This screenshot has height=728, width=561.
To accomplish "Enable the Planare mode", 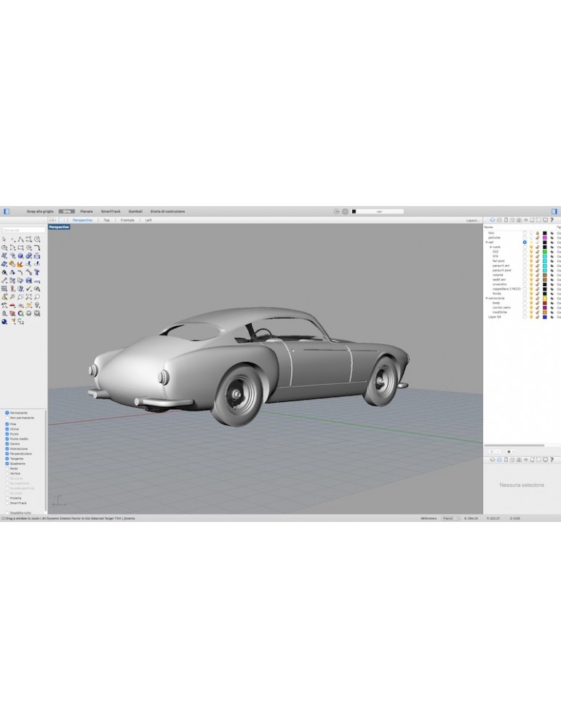I will [87, 211].
